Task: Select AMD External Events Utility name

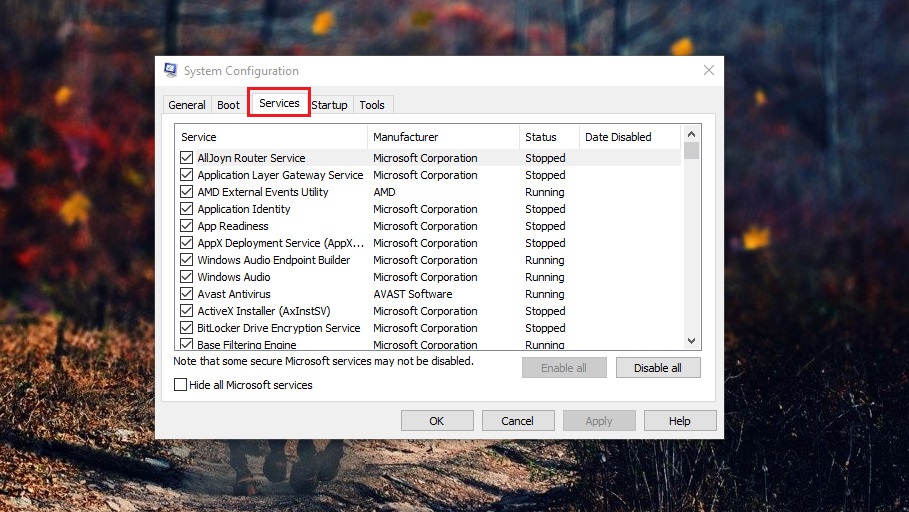Action: coord(263,192)
